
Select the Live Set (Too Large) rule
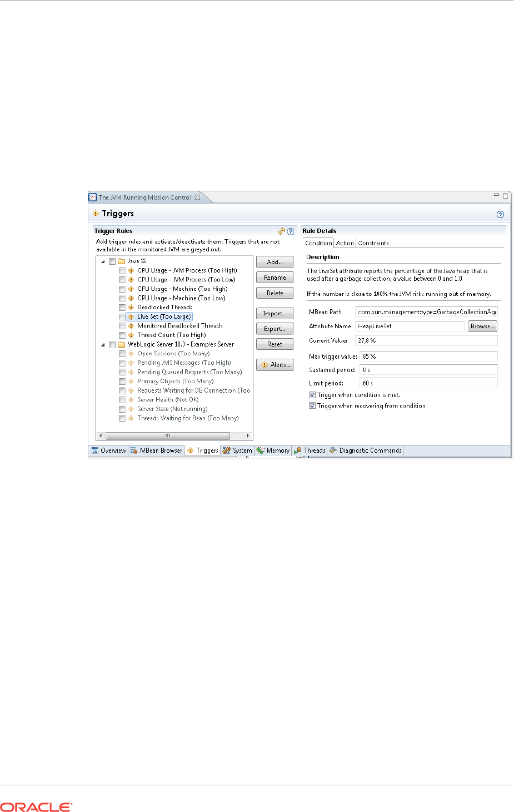[x=164, y=316]
